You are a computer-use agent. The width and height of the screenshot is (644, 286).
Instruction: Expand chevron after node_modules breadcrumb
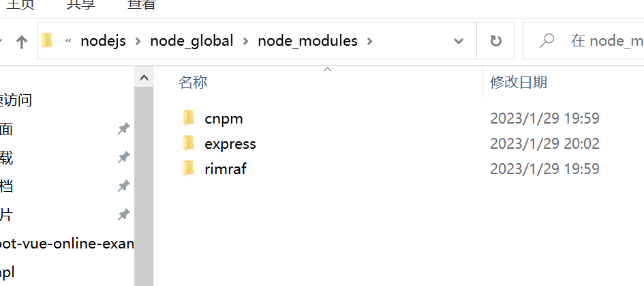(x=370, y=41)
